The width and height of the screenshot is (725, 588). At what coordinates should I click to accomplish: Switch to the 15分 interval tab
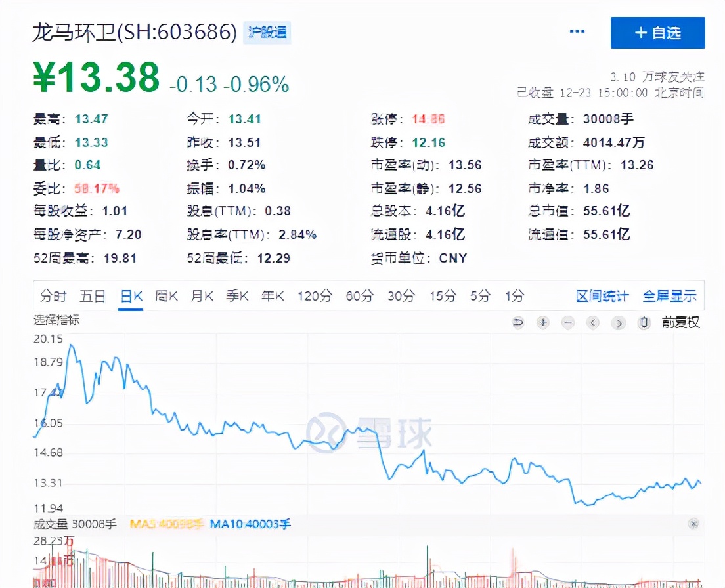443,295
